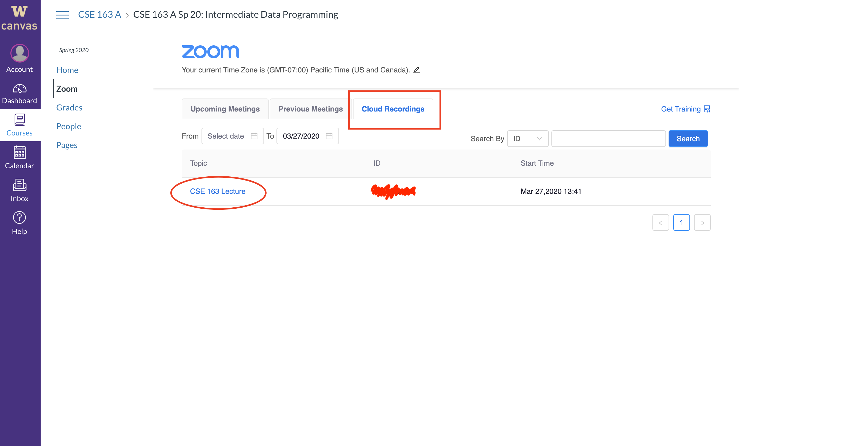Viewport: 868px width, 446px height.
Task: Click the ID column header
Action: (377, 163)
